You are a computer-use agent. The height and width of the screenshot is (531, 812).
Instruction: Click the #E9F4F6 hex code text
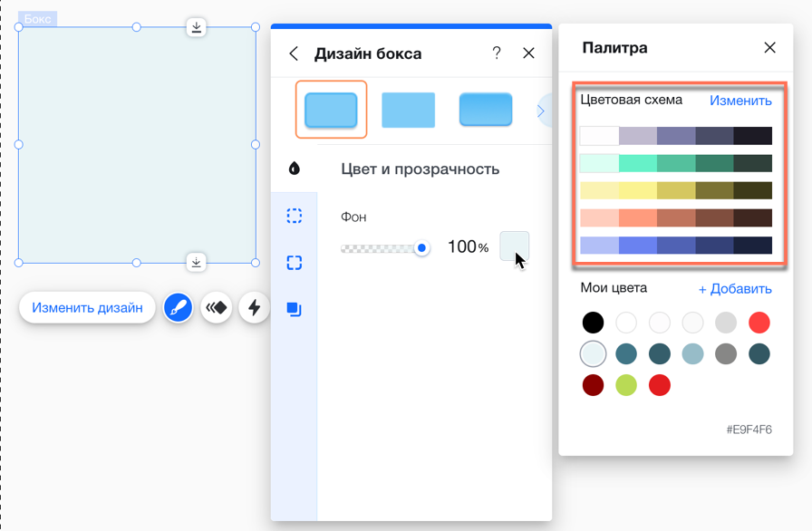tap(749, 430)
